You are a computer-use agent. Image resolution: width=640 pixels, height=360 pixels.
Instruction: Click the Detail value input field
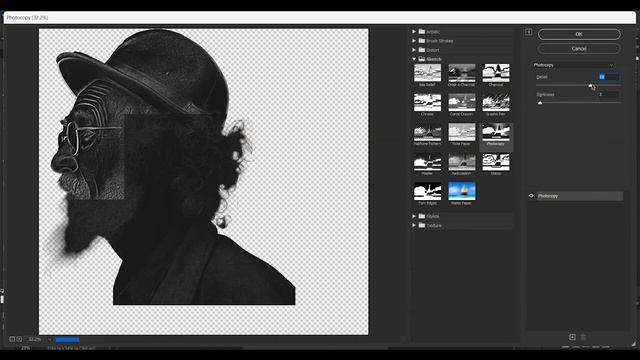click(608, 77)
